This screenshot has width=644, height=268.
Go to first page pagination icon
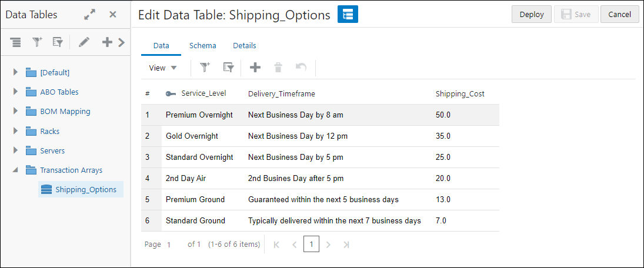click(276, 244)
